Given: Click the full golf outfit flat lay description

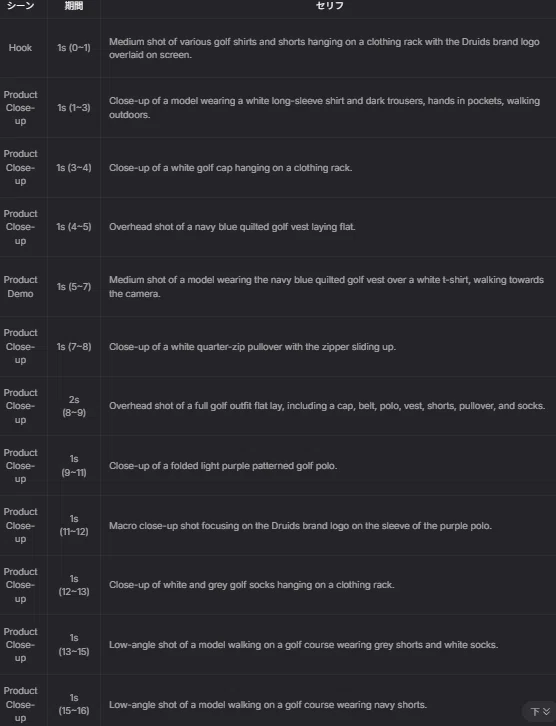Looking at the screenshot, I should pos(327,406).
